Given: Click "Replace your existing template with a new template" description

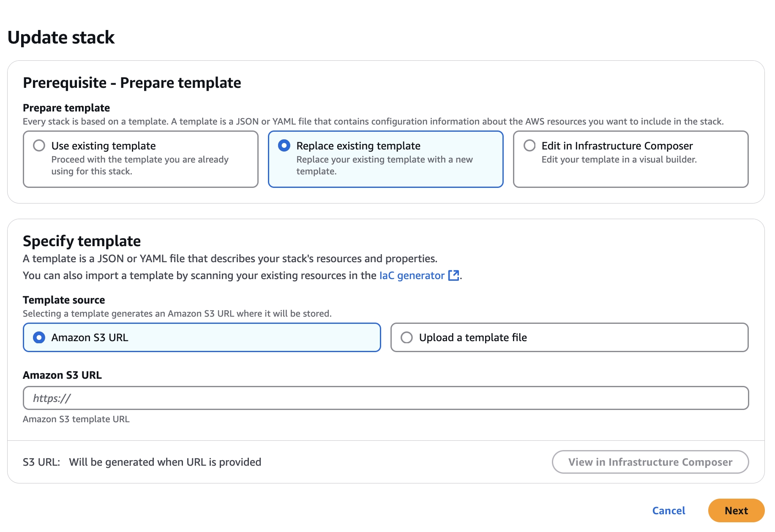Looking at the screenshot, I should point(384,166).
